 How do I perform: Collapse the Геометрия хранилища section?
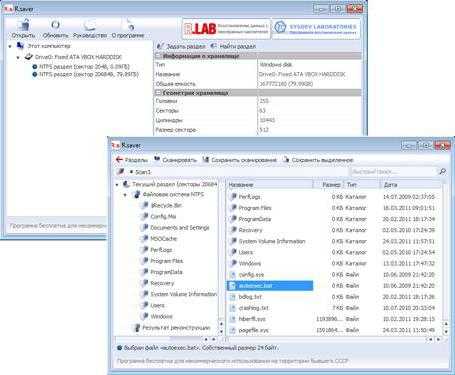pos(159,93)
